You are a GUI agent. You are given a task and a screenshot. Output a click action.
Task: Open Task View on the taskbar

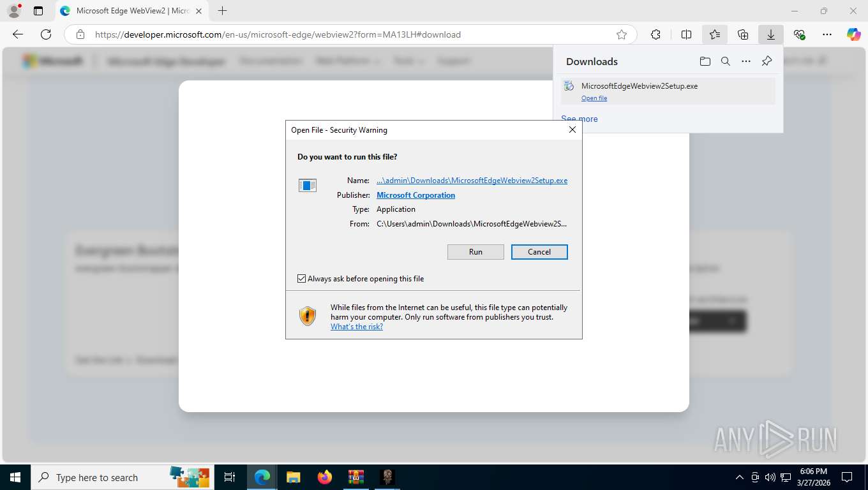[x=230, y=477]
